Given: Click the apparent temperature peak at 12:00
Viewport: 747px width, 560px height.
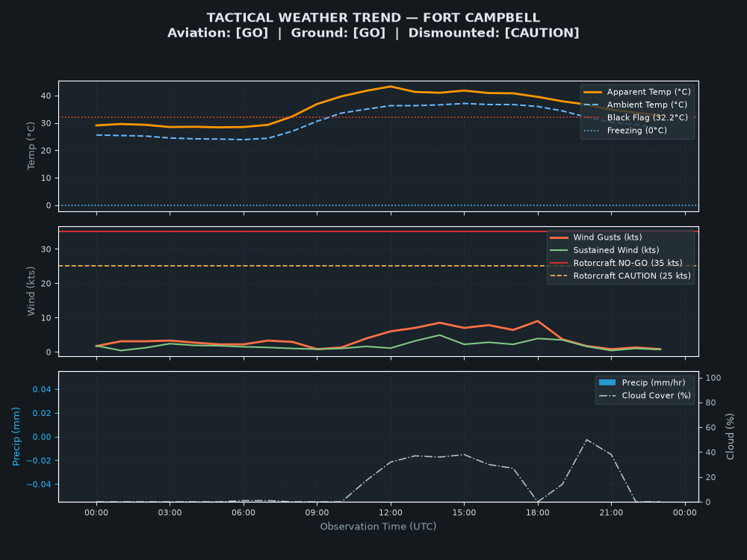Looking at the screenshot, I should pos(391,87).
